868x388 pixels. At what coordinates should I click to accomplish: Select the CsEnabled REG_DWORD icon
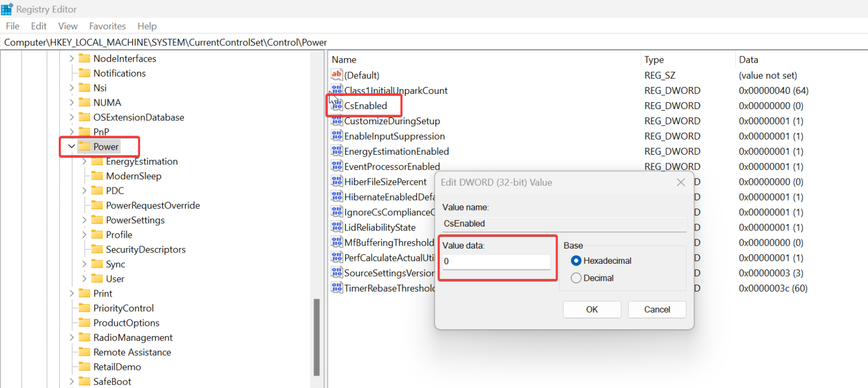336,106
